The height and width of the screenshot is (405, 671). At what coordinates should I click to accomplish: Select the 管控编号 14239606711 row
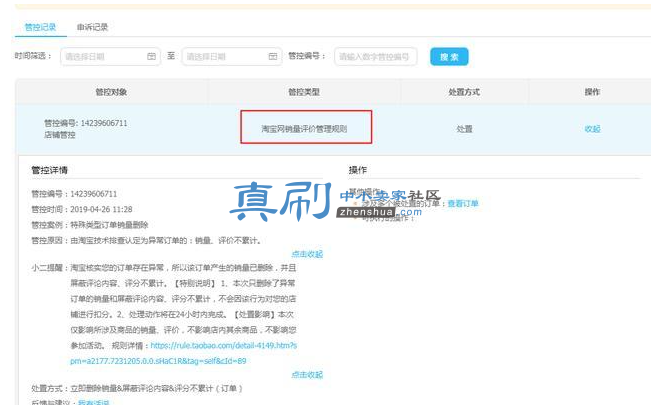(x=333, y=129)
